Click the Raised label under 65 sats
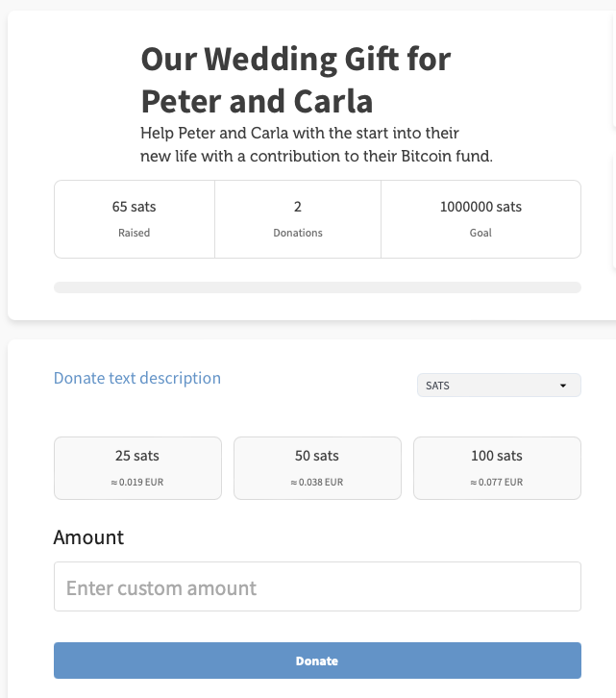 [x=135, y=233]
